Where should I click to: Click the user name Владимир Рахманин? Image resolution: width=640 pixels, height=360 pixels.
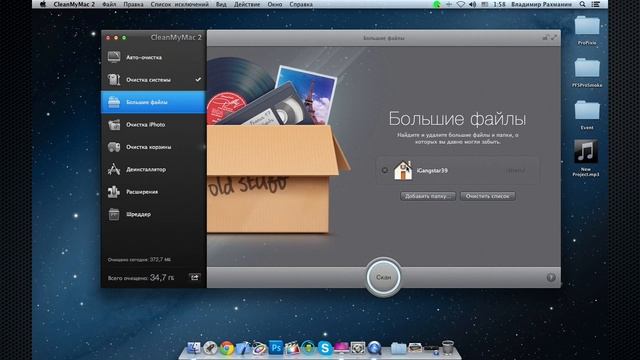click(x=541, y=4)
